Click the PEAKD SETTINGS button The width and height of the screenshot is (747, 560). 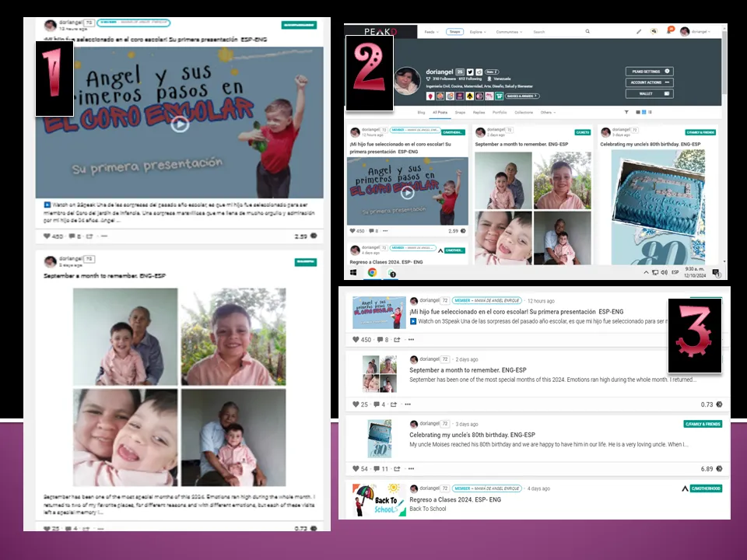pos(649,72)
